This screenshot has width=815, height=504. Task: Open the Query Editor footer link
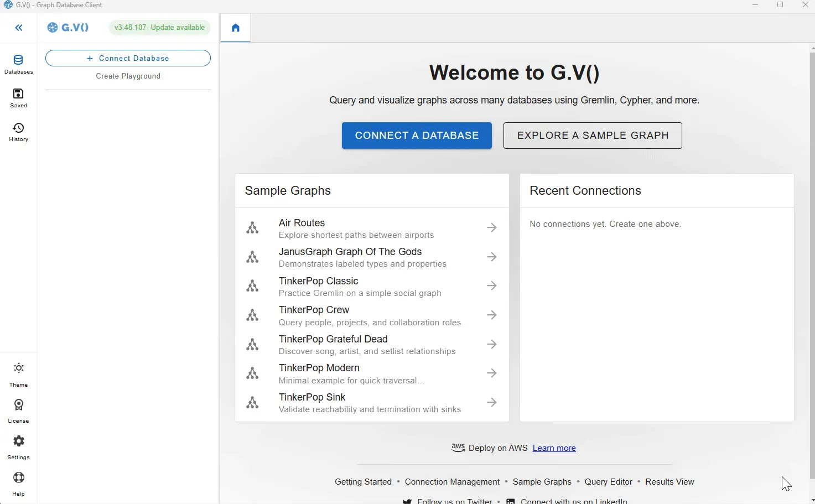608,481
